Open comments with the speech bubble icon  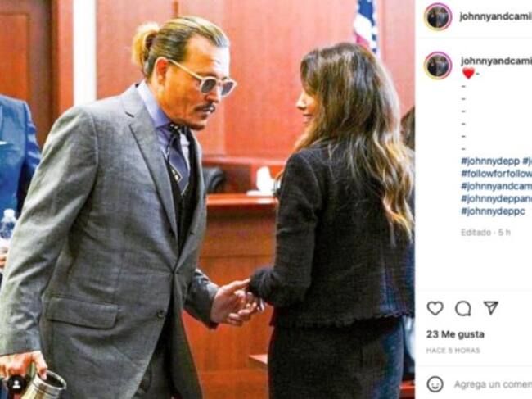click(462, 308)
